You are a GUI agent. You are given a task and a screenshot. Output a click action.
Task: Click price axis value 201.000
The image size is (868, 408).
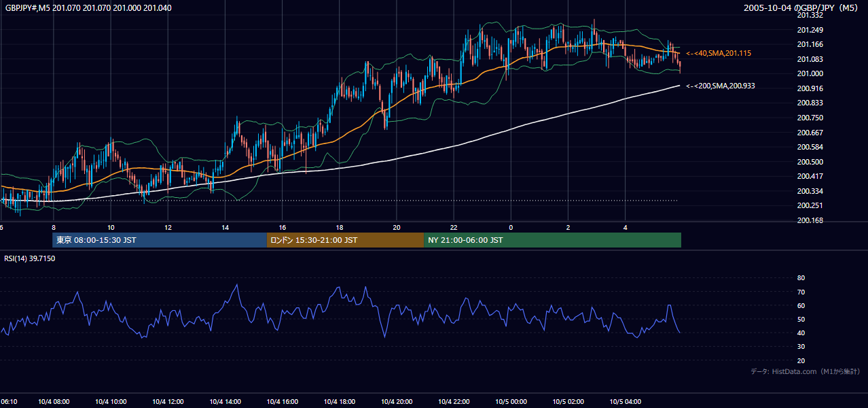810,73
